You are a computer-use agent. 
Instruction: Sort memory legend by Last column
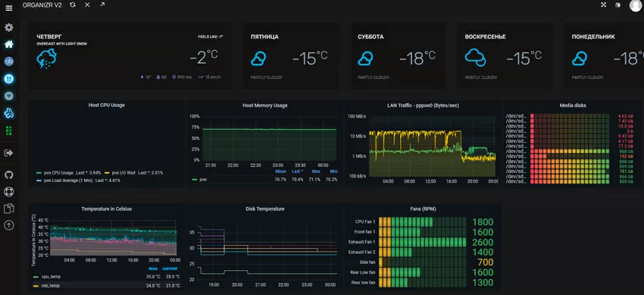(297, 171)
